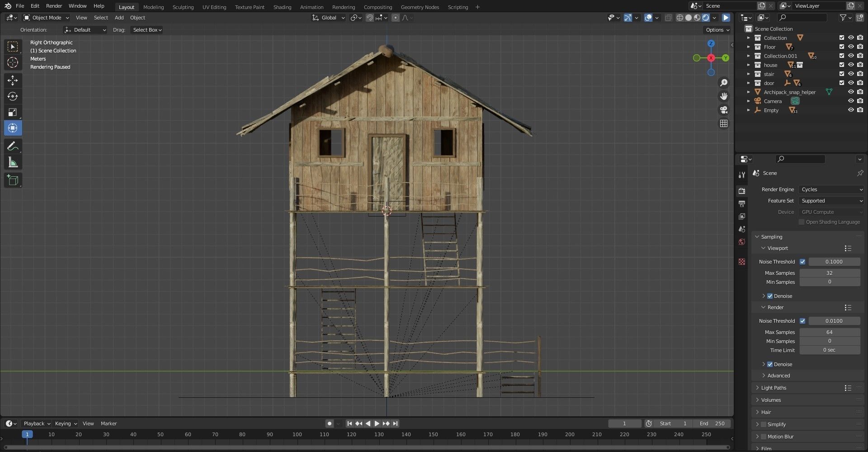This screenshot has height=452, width=868.
Task: Open World properties tab icon
Action: 741,242
